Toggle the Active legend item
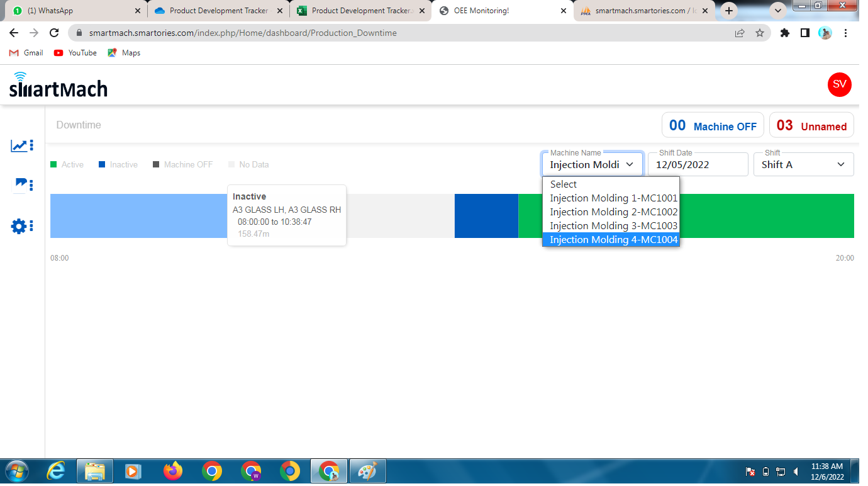Viewport: 868px width, 486px height. [67, 164]
